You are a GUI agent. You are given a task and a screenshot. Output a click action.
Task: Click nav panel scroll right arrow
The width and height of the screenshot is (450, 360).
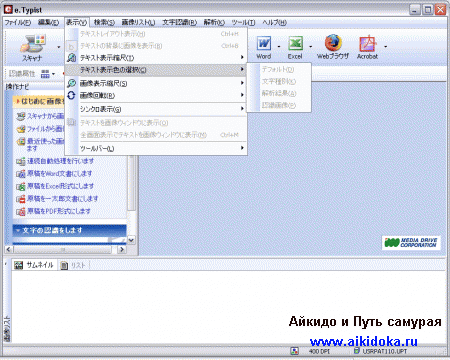click(122, 249)
